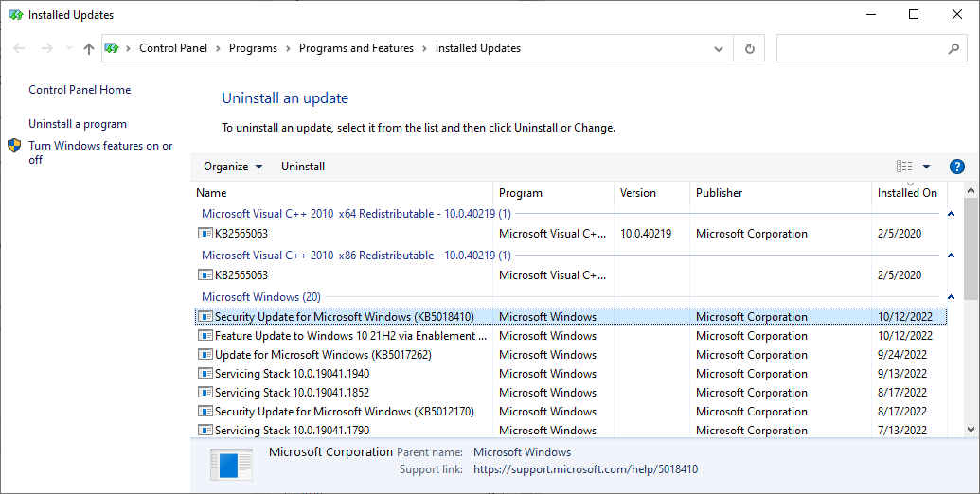Click the Forward navigation arrow
This screenshot has height=494, width=980.
tap(47, 48)
